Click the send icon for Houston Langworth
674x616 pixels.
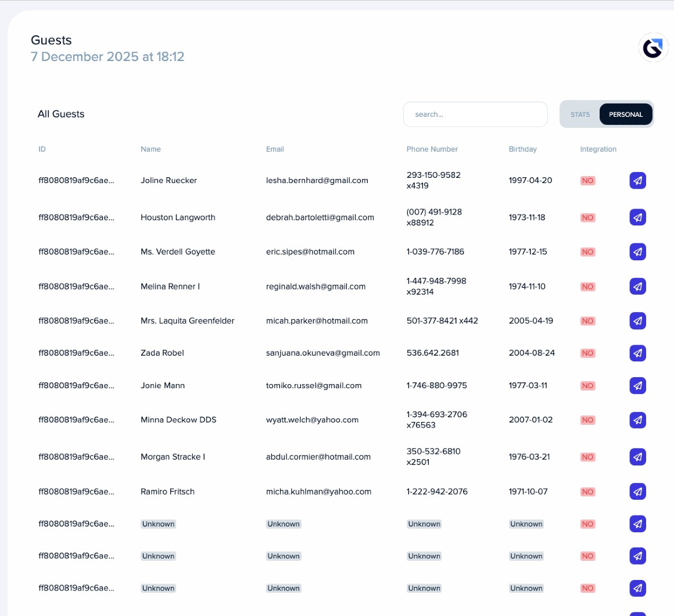click(x=637, y=217)
